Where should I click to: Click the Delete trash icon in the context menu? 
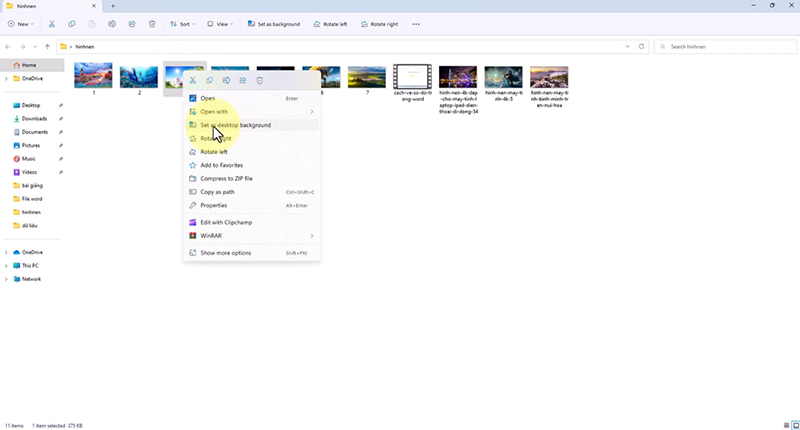coord(260,80)
